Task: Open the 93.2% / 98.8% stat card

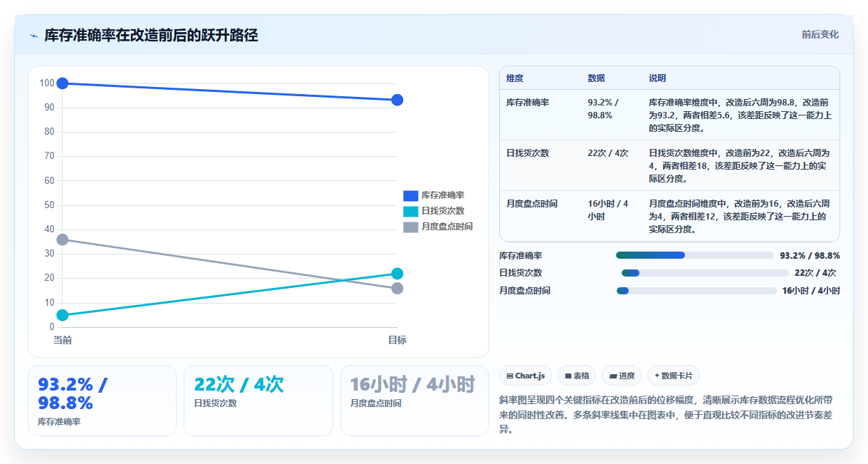Action: click(x=102, y=401)
